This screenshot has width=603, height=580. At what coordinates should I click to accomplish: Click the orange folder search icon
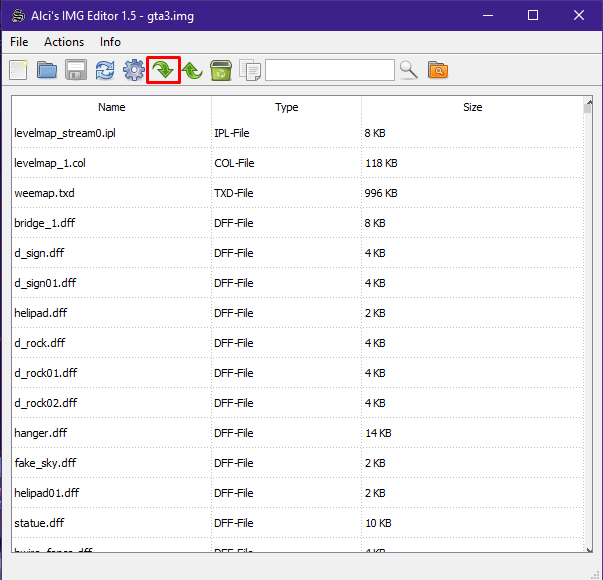tap(438, 70)
